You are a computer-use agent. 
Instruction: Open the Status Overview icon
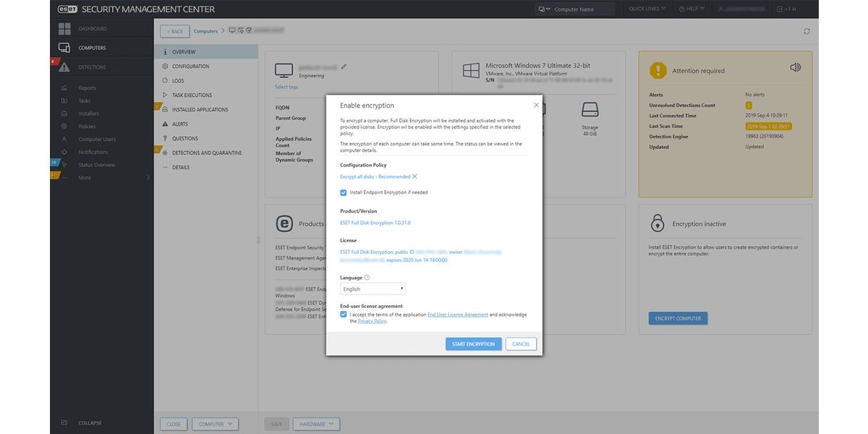coord(64,165)
